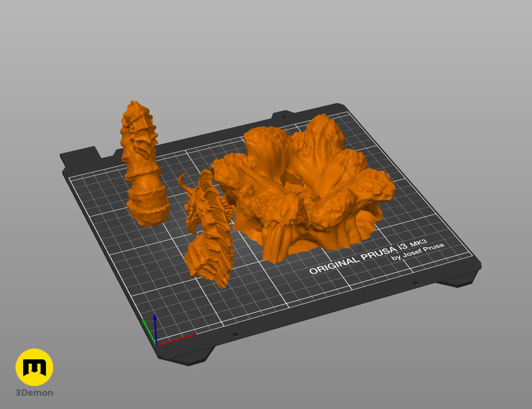532x409 pixels.
Task: Click the 'by Josef Prusa' bed text
Action: (x=418, y=252)
